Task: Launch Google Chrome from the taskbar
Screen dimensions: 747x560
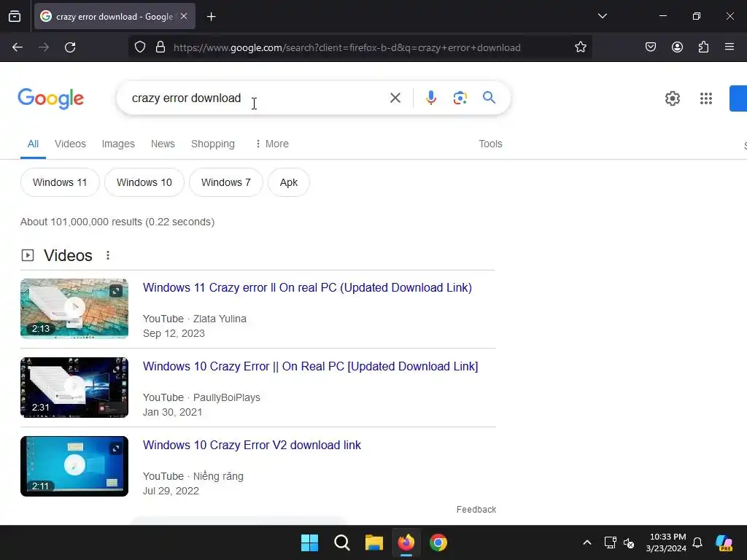Action: [x=438, y=542]
